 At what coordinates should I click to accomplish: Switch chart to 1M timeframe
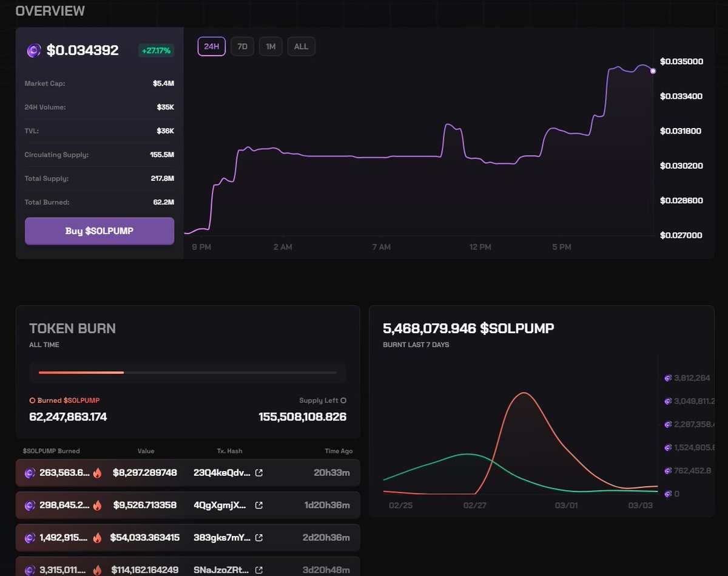point(271,46)
